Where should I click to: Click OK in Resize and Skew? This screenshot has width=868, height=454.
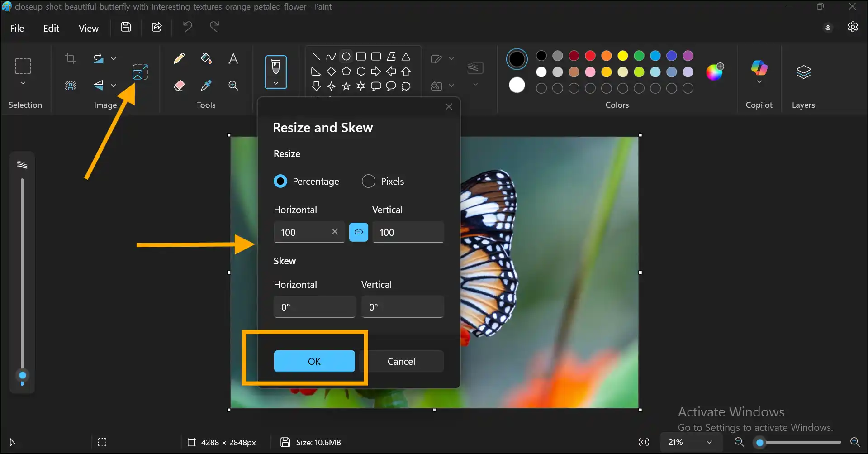(x=314, y=361)
